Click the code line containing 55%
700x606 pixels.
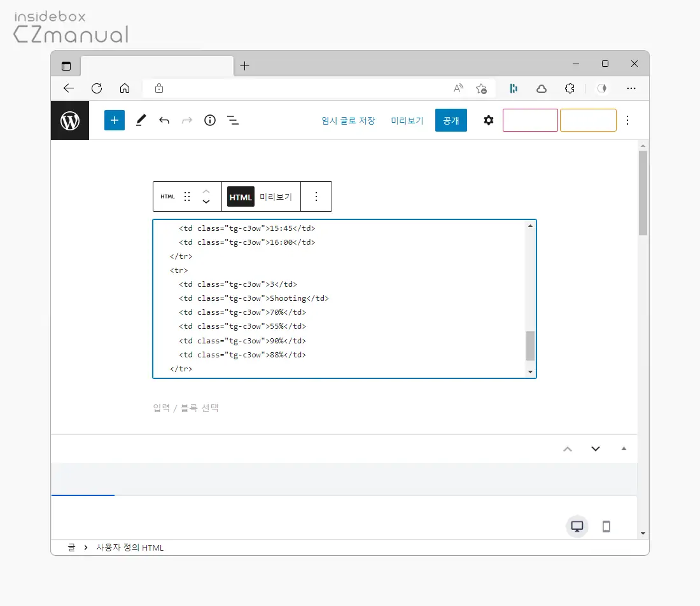tap(242, 326)
